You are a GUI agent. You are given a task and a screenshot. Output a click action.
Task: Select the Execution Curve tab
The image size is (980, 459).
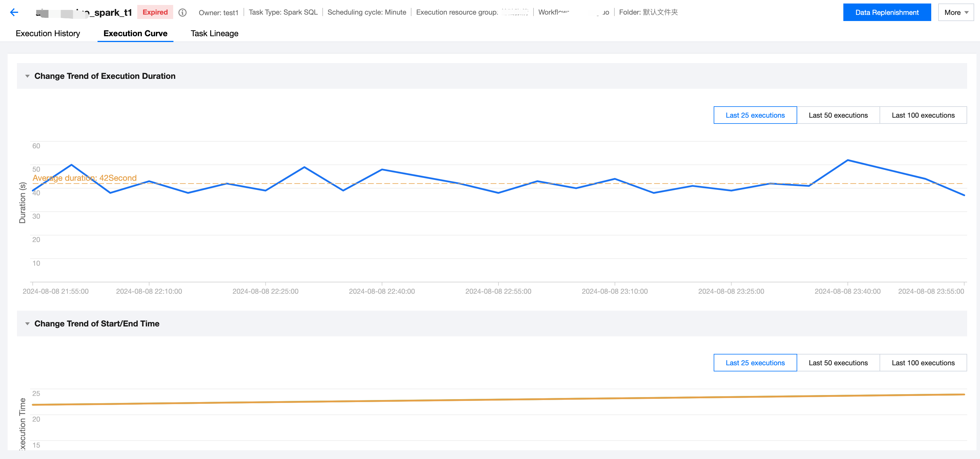[135, 34]
